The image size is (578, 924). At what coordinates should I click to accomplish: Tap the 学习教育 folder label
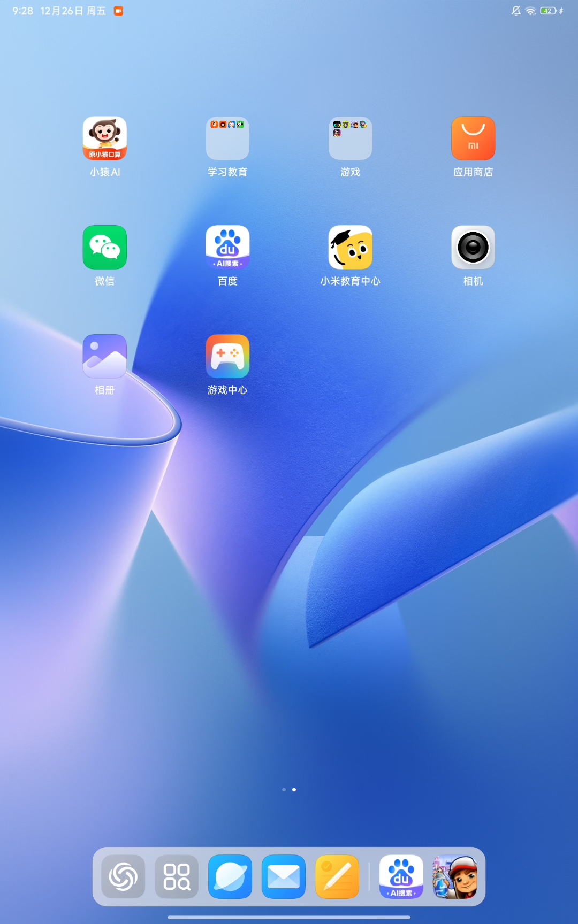pos(227,172)
